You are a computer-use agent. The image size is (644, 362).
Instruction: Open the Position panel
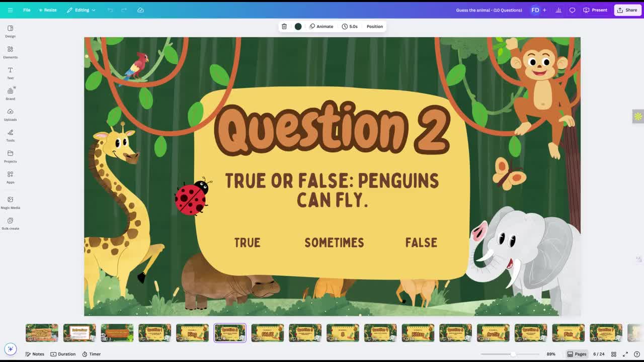pos(375,27)
